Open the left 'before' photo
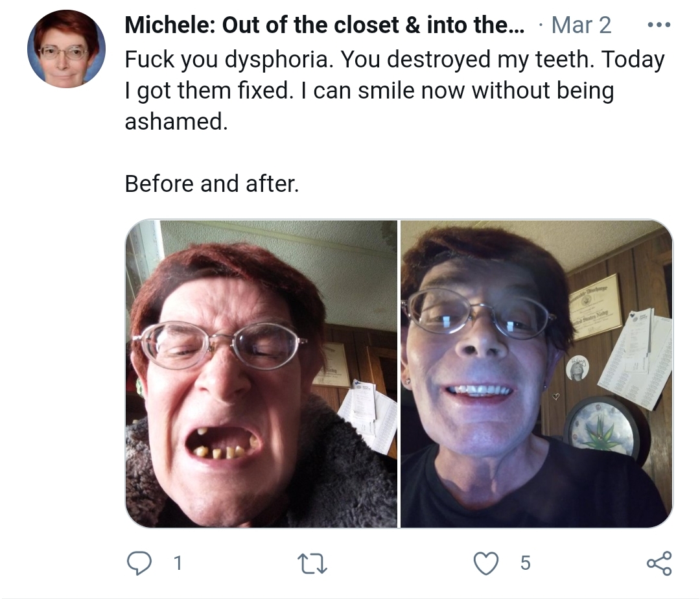Image resolution: width=700 pixels, height=599 pixels. point(261,373)
